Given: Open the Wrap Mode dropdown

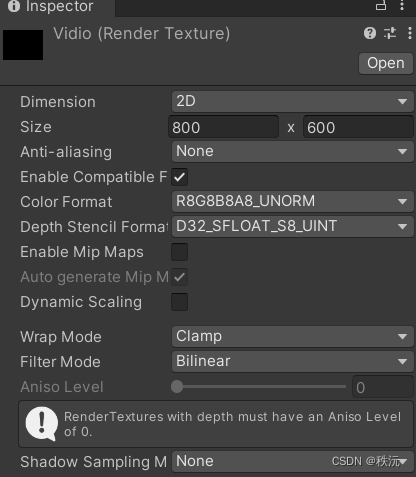Looking at the screenshot, I should [293, 336].
